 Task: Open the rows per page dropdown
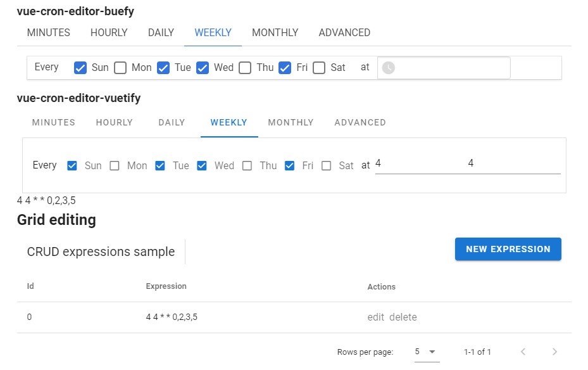click(426, 352)
